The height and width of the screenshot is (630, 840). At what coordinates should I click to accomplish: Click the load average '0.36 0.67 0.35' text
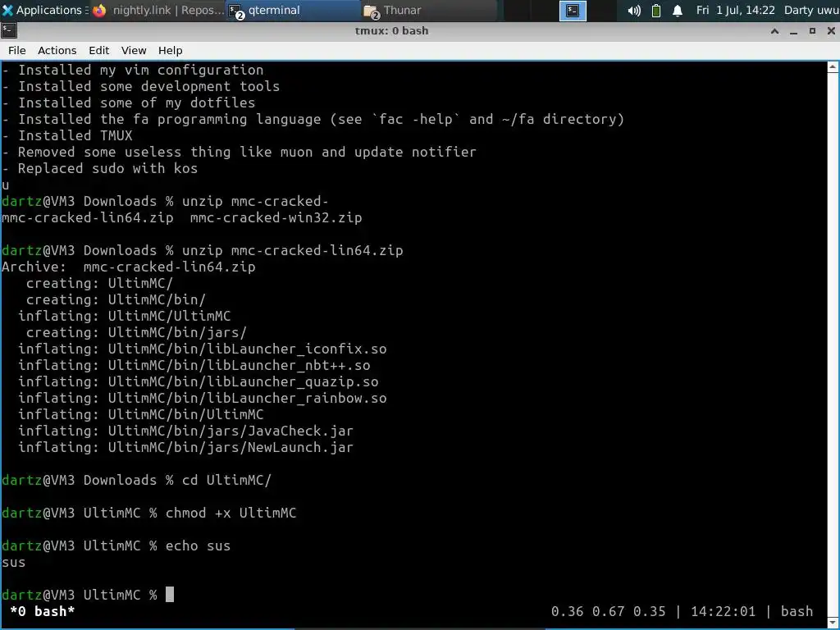tap(608, 611)
